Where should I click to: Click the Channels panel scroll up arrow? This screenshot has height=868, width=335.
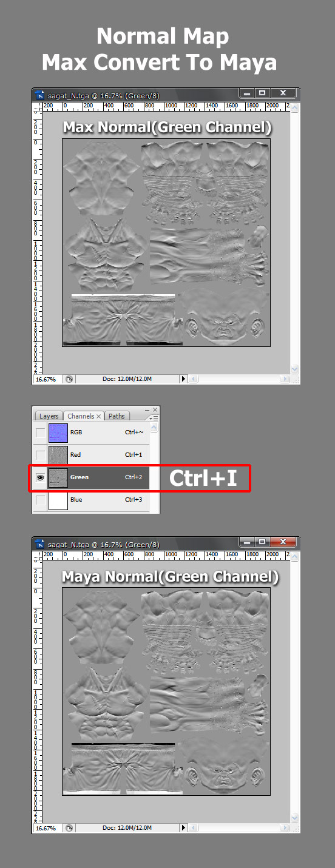(154, 428)
